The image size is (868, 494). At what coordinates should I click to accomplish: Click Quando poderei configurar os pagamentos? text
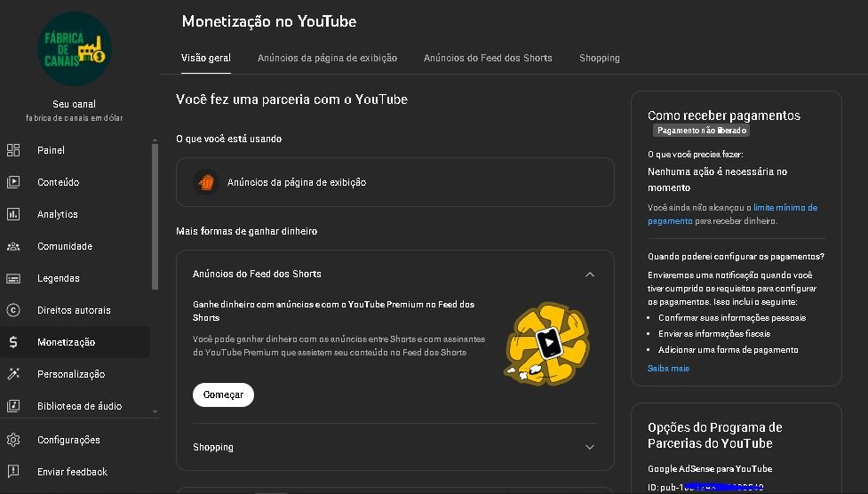pyautogui.click(x=736, y=257)
